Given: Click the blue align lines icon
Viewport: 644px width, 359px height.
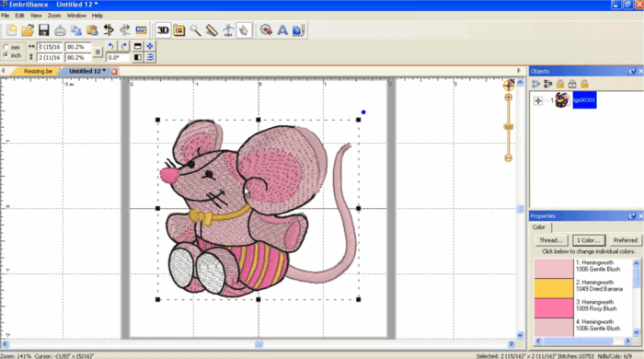Looking at the screenshot, I should click(150, 57).
